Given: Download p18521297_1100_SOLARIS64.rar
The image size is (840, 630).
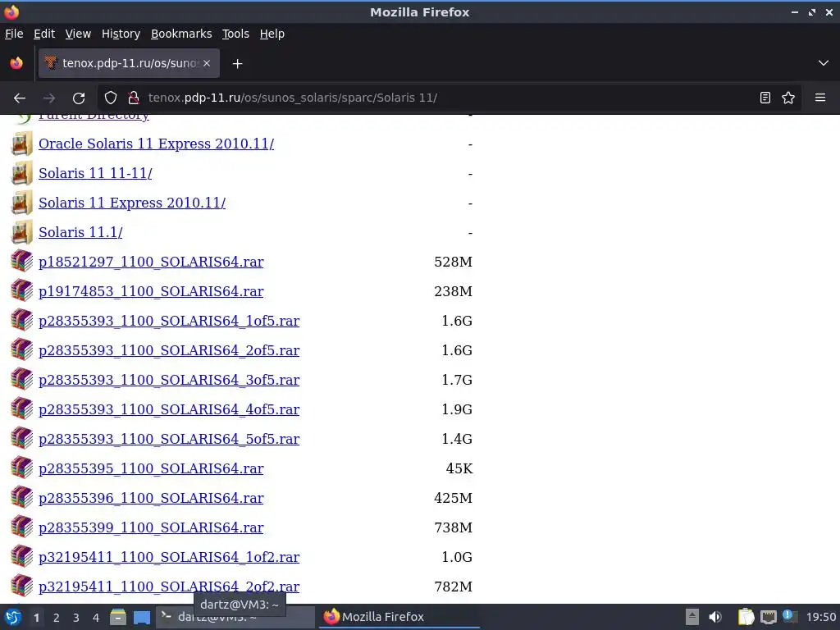Looking at the screenshot, I should click(151, 262).
